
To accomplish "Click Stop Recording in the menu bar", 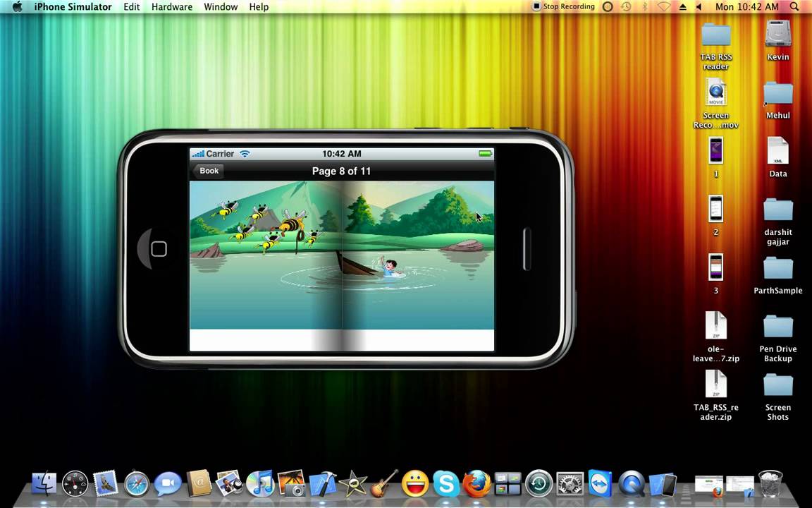I will [563, 7].
